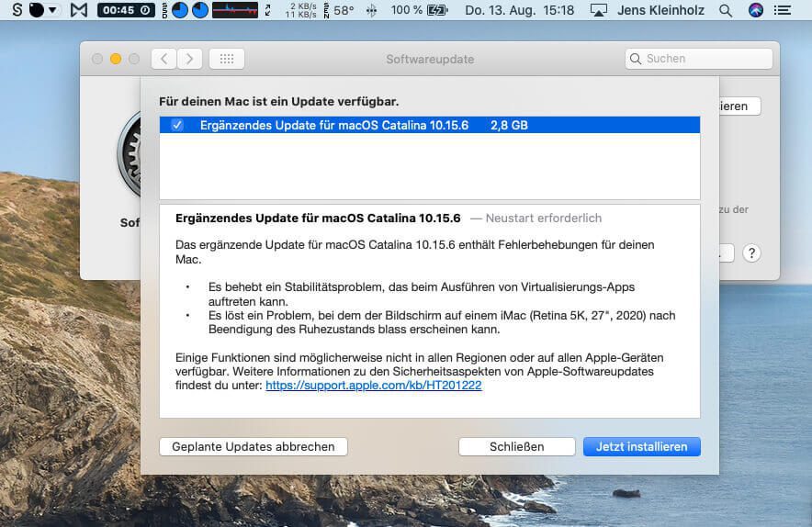Image resolution: width=812 pixels, height=527 pixels.
Task: Go back with the left chevron button
Action: click(x=164, y=59)
